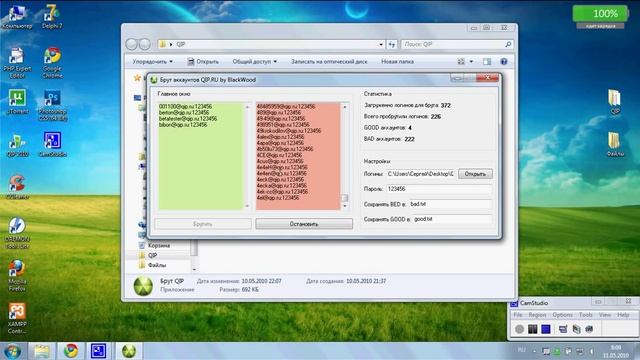This screenshot has width=640, height=360.
Task: Open the Computer desktop icon
Action: point(17,16)
